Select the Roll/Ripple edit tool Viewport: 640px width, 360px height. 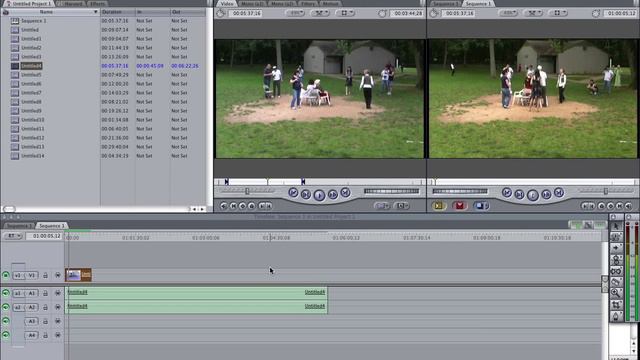click(616, 260)
